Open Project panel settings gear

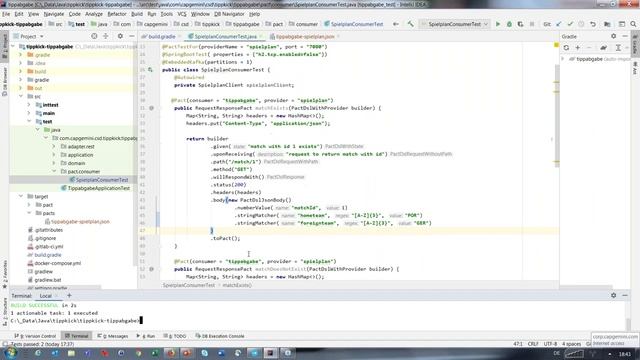[x=120, y=36]
